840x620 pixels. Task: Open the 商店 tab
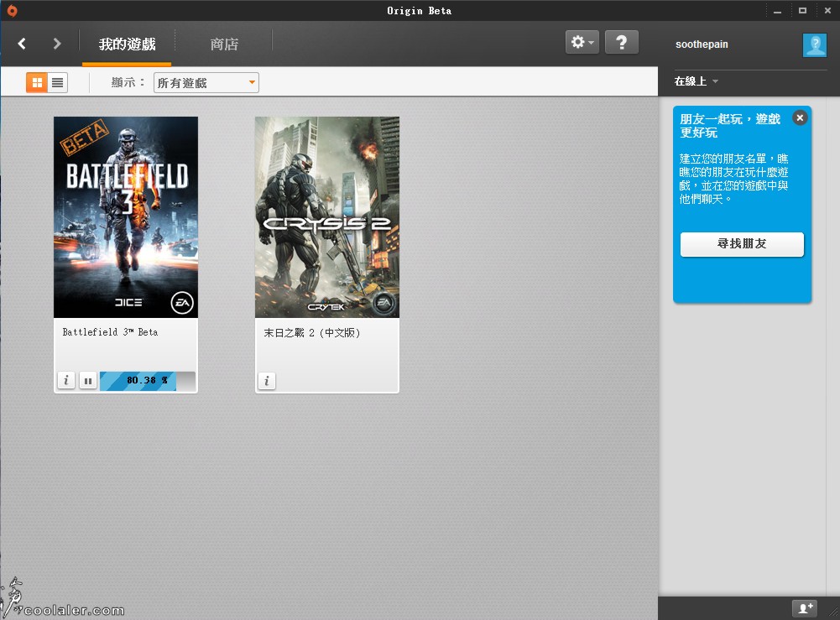(x=224, y=44)
